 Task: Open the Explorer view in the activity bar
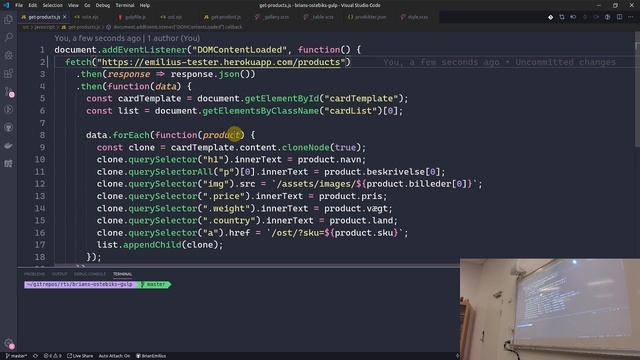click(x=9, y=19)
